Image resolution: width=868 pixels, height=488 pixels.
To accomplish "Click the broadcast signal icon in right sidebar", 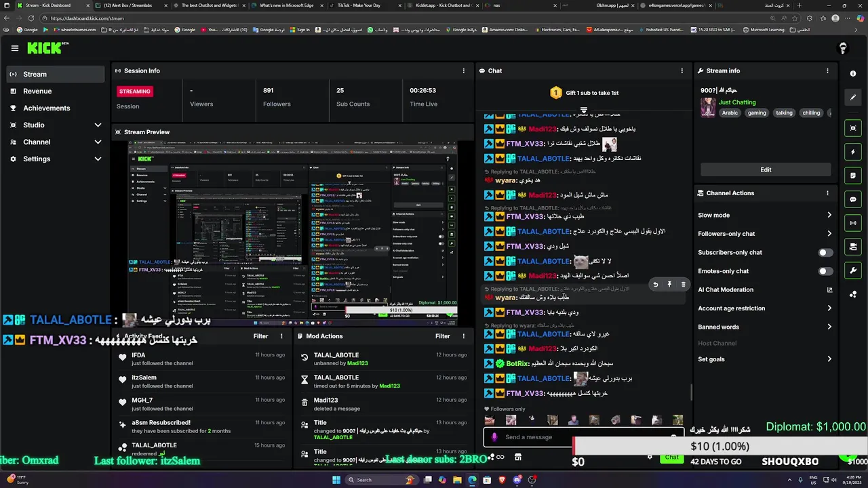I will click(x=853, y=223).
